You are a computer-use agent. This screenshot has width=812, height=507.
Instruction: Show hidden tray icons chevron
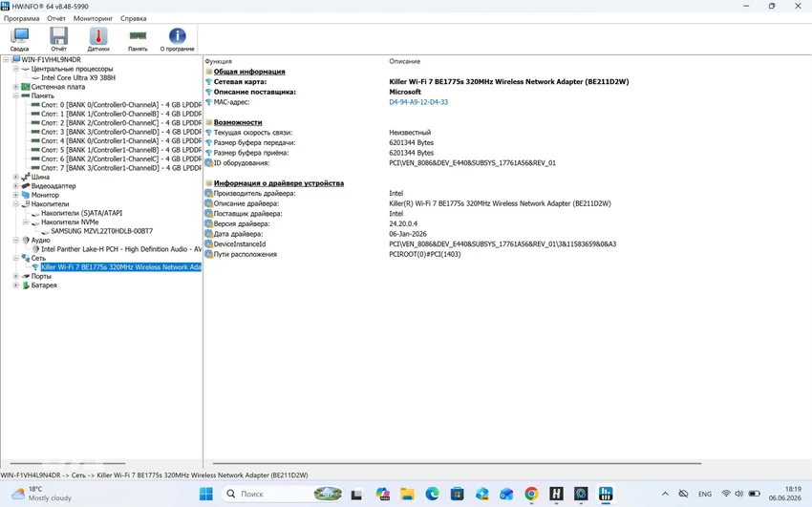click(665, 494)
